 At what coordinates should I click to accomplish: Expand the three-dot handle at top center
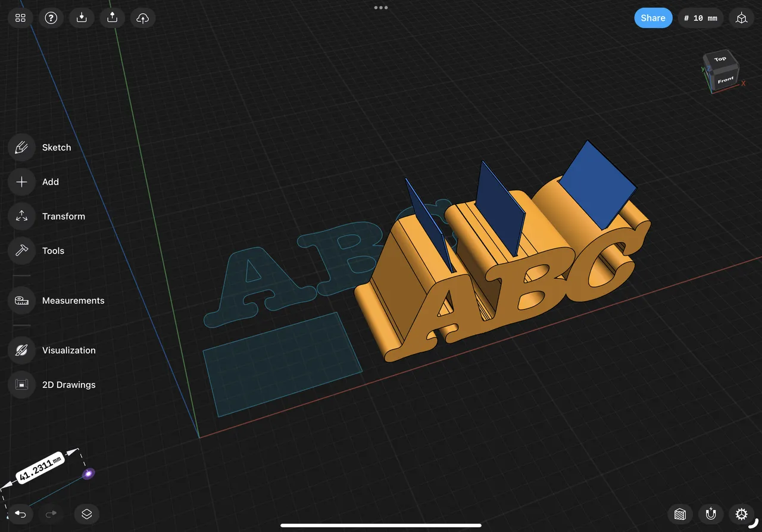point(380,8)
